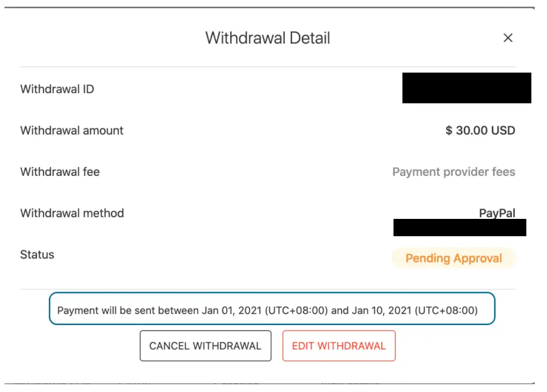
Task: Click the Withdrawal fee label
Action: [x=60, y=172]
